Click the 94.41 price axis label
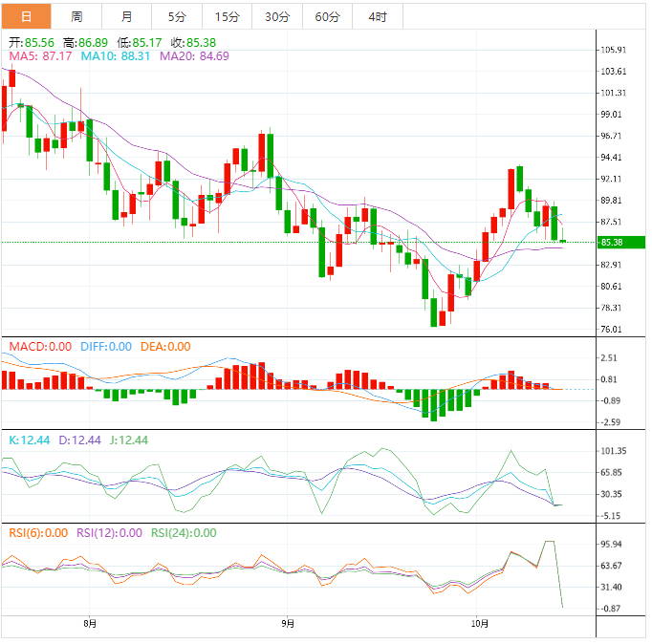Image resolution: width=652 pixels, height=644 pixels. pyautogui.click(x=611, y=158)
